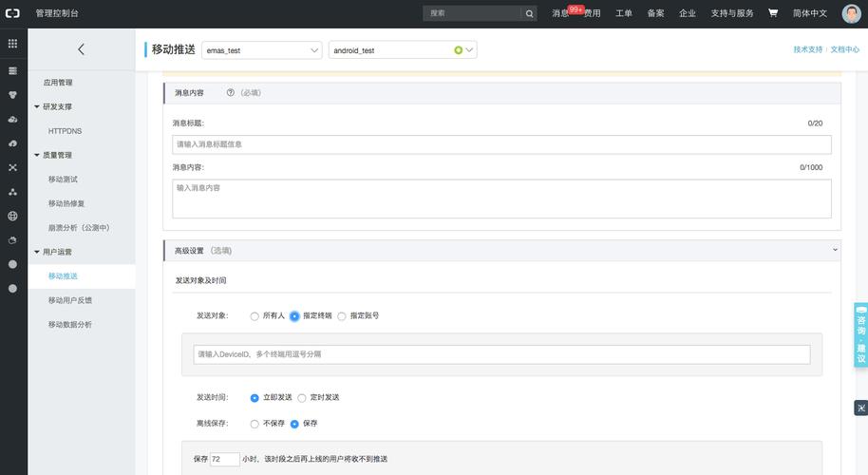Click the three-node cluster icon in rail
This screenshot has height=475, width=868.
[12, 192]
